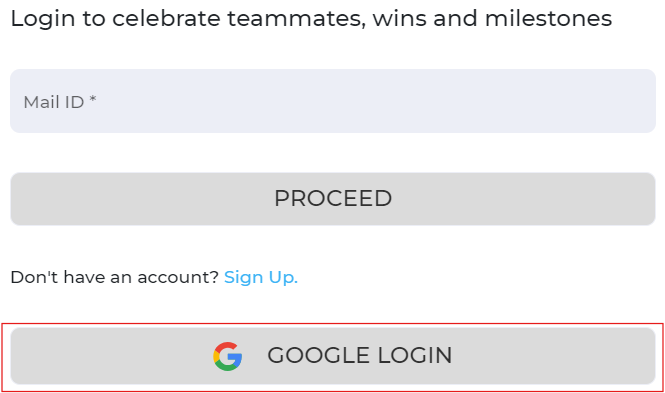Click the word "milestones" in the heading
The width and height of the screenshot is (665, 393).
[x=548, y=19]
